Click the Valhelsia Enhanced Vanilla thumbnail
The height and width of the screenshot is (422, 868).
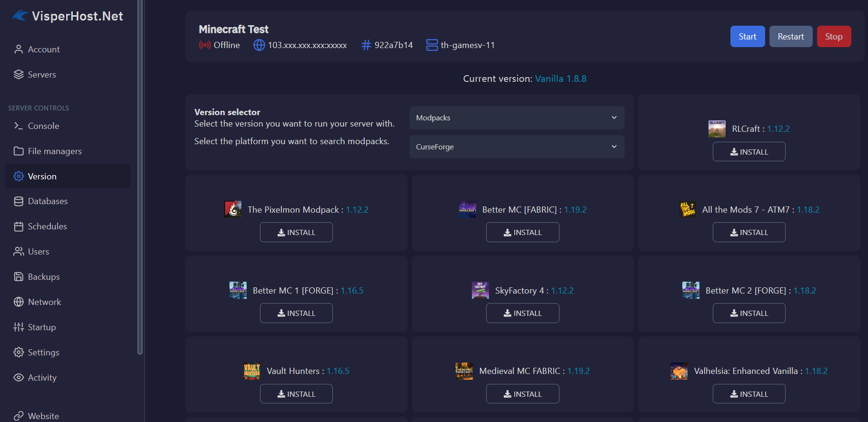[x=679, y=371]
